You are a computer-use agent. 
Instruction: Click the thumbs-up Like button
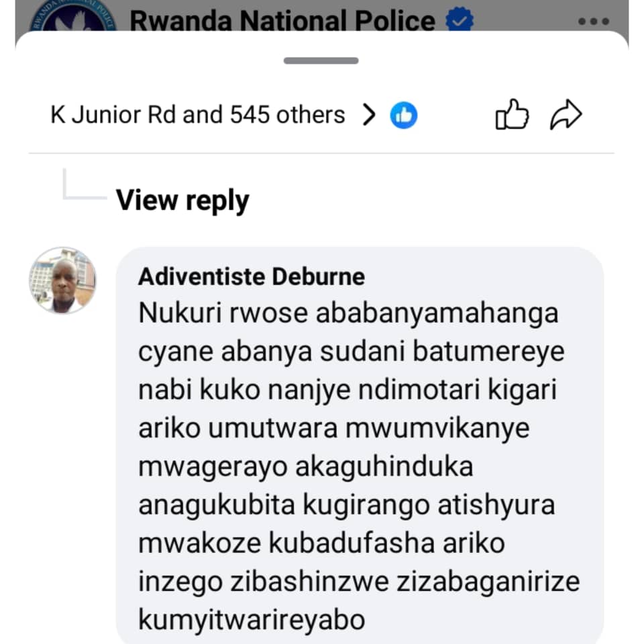(x=512, y=115)
